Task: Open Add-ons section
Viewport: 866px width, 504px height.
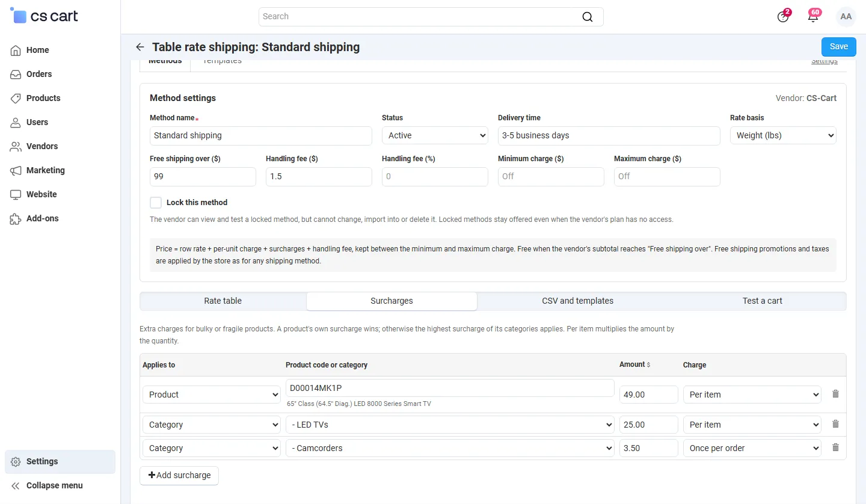Action: [x=42, y=218]
